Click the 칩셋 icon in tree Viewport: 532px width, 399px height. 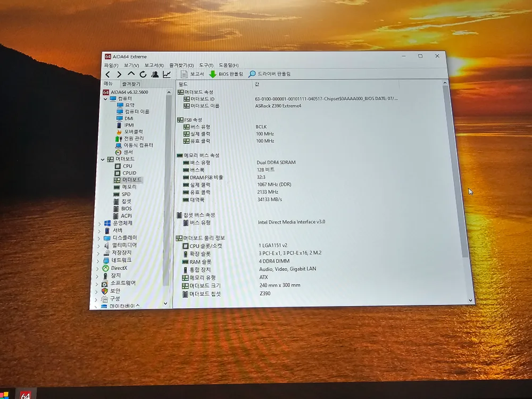[116, 202]
